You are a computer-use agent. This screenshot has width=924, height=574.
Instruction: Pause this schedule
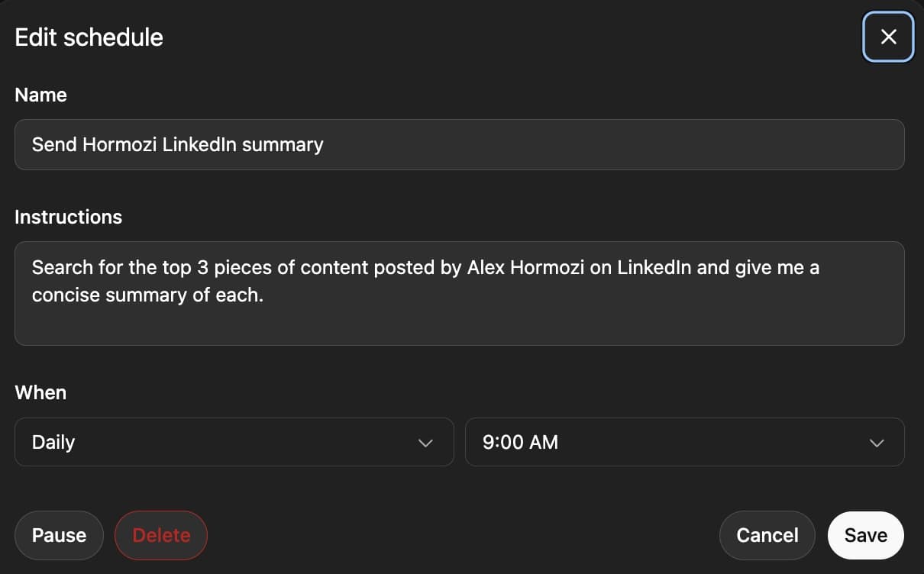[59, 535]
